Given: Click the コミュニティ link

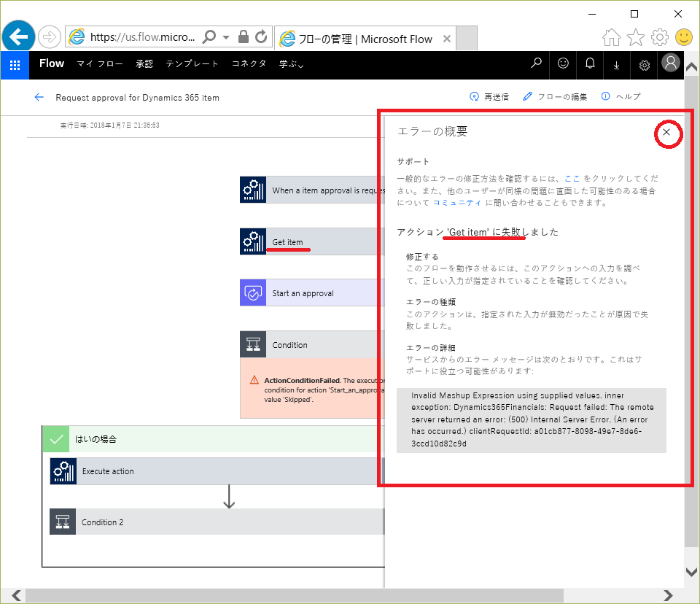Looking at the screenshot, I should (x=457, y=203).
